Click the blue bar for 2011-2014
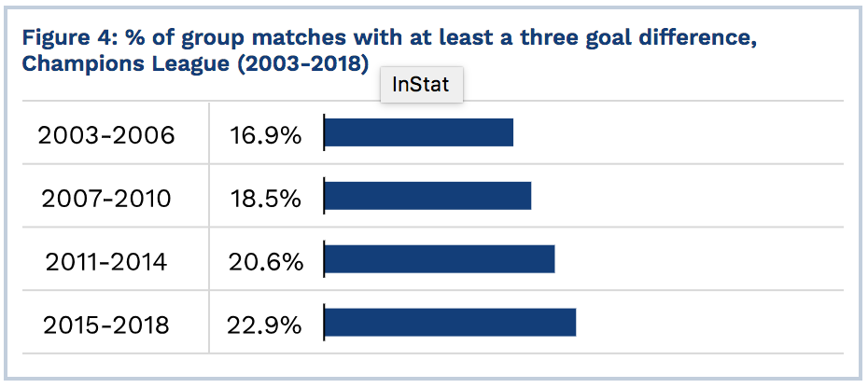 click(x=440, y=259)
